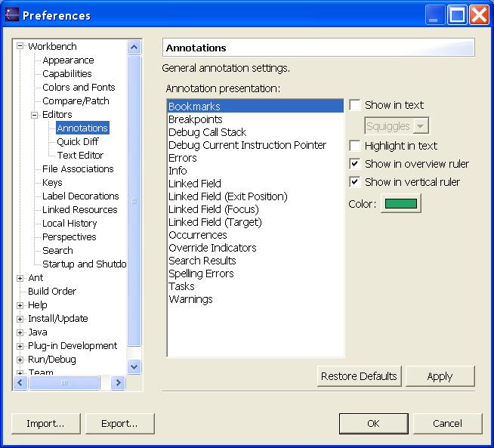The width and height of the screenshot is (494, 448).
Task: Disable Show in vertical ruler option
Action: (x=355, y=182)
